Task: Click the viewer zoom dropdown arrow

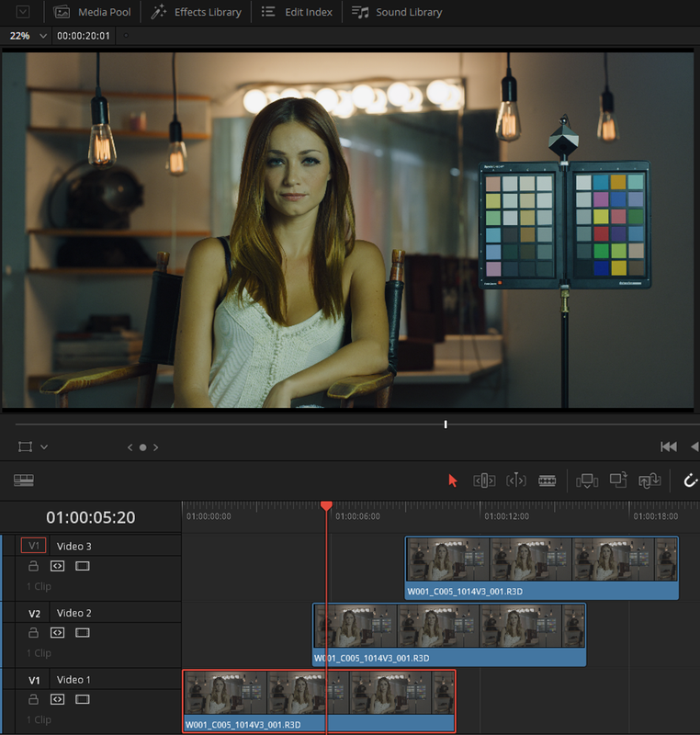Action: point(43,36)
